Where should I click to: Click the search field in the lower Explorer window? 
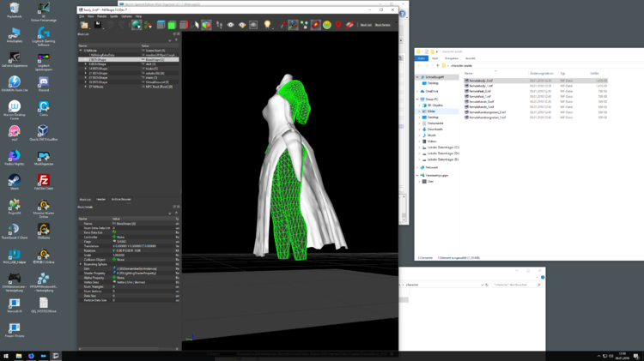coord(517,285)
